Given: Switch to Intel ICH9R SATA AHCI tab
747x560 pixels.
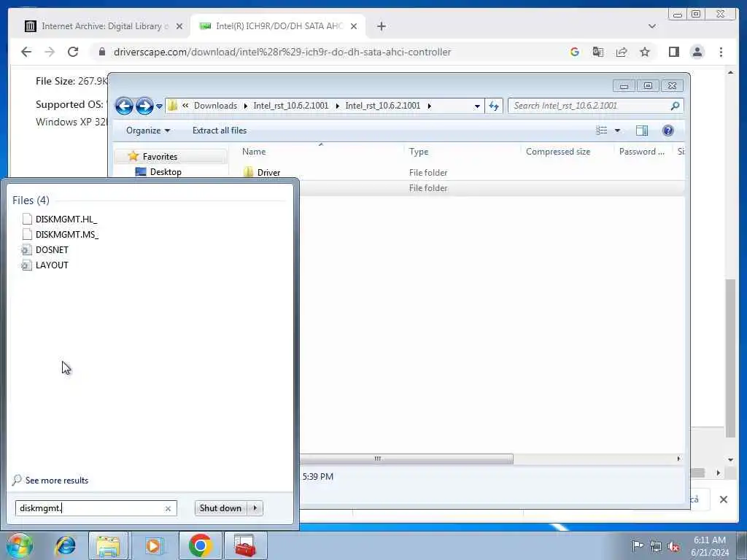Looking at the screenshot, I should coord(278,26).
